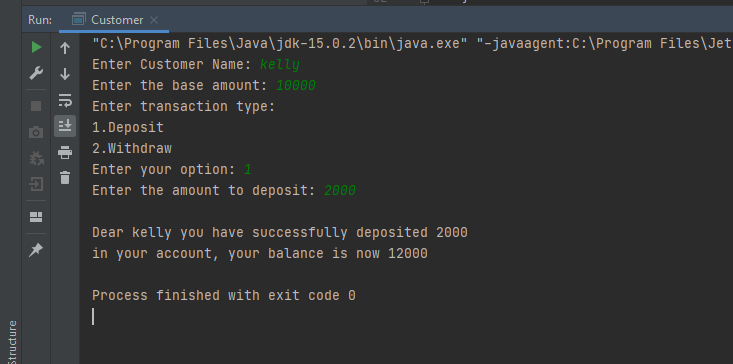Toggle soft-wrap for console output
This screenshot has height=364, width=733.
coord(65,100)
